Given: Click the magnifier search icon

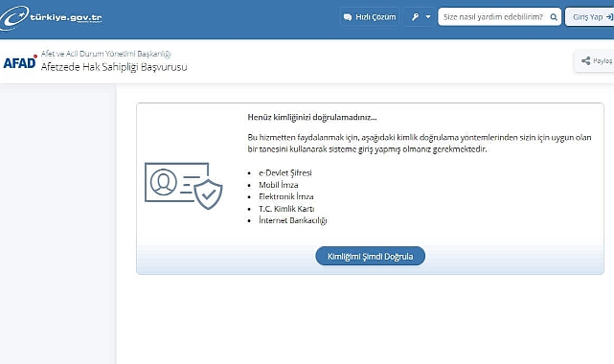Looking at the screenshot, I should (554, 17).
